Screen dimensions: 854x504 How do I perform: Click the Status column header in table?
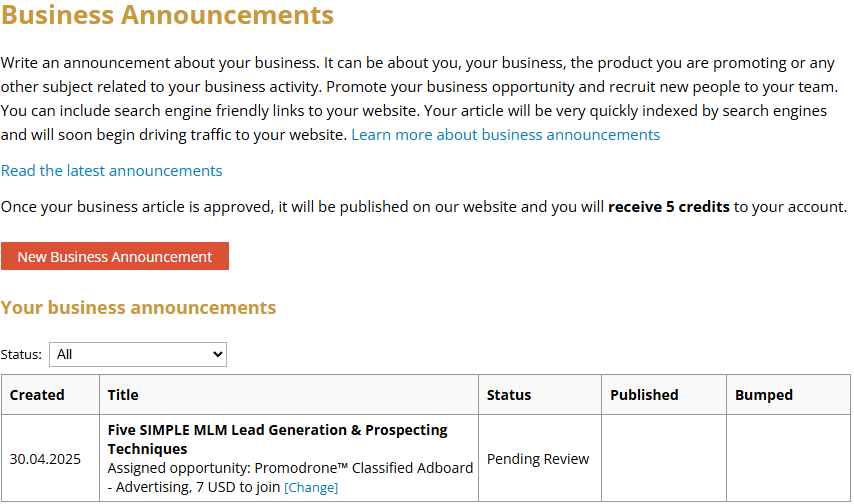509,395
